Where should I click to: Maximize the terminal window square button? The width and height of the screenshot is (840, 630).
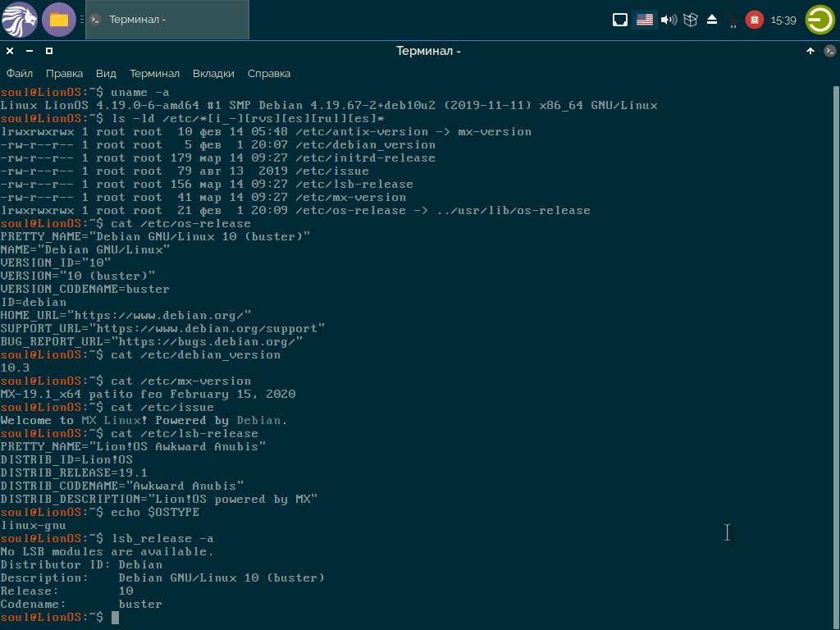click(x=49, y=51)
